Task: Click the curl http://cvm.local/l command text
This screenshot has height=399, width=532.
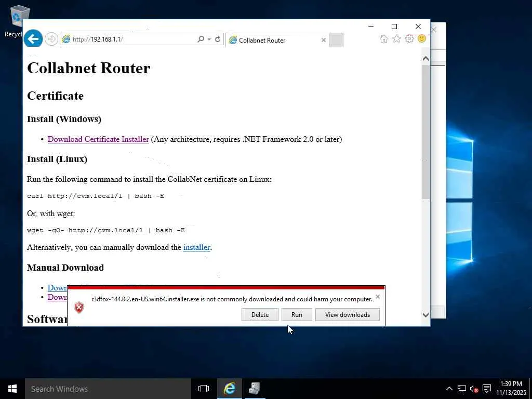Action: (96, 196)
